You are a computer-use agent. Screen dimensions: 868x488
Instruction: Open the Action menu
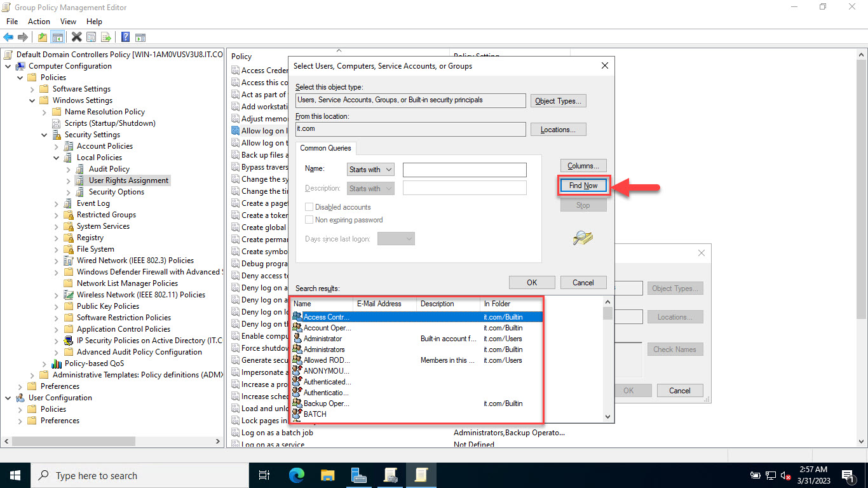[x=39, y=21]
